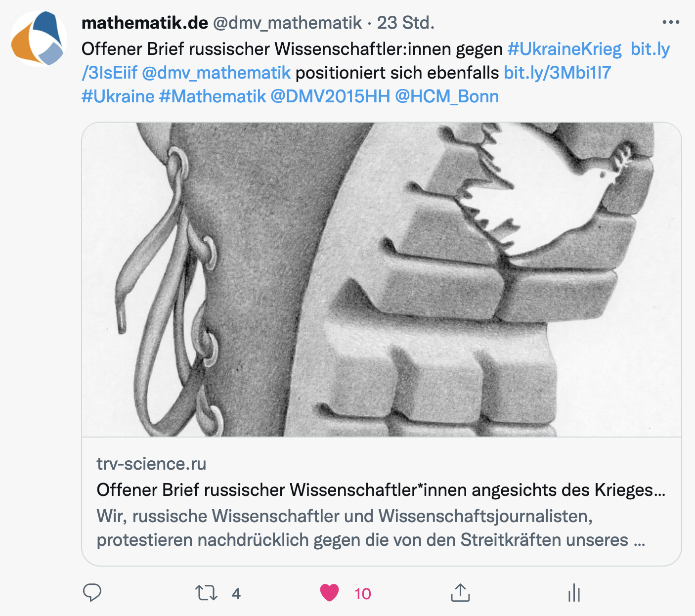Click the @dmv_mathematik mention in tweet text
This screenshot has width=695, height=616.
tap(216, 73)
